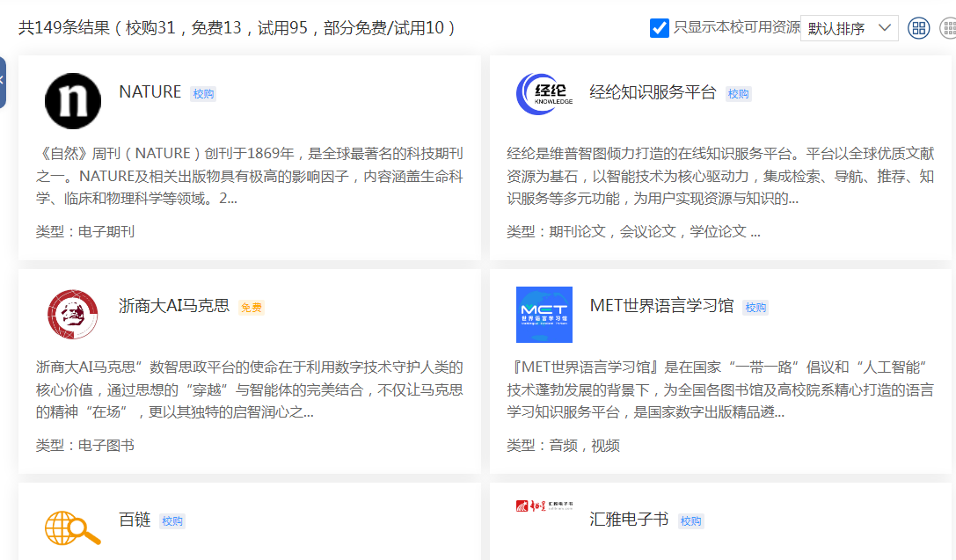Click the 校购 tag beside NATURE
This screenshot has height=560, width=956.
(203, 94)
